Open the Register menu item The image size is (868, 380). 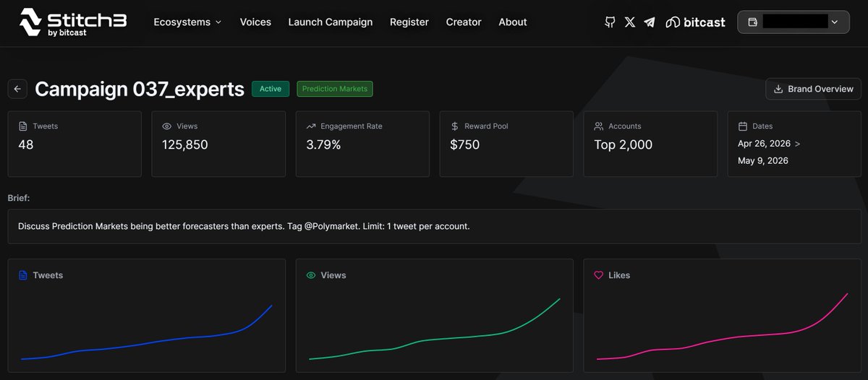409,22
